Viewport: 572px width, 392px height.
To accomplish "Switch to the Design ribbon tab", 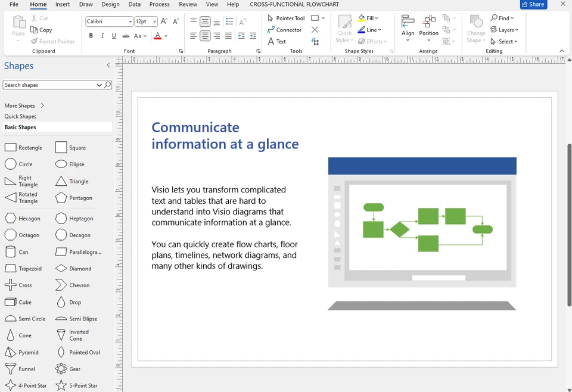I will click(x=110, y=4).
